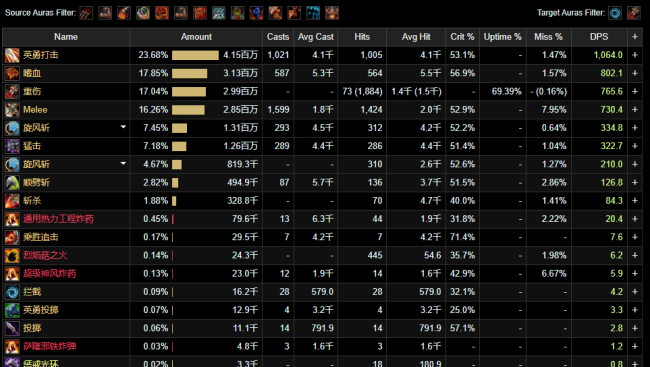Viewport: 650px width, 367px height.
Task: Click the 1,064.0 DPS value
Action: [x=608, y=55]
